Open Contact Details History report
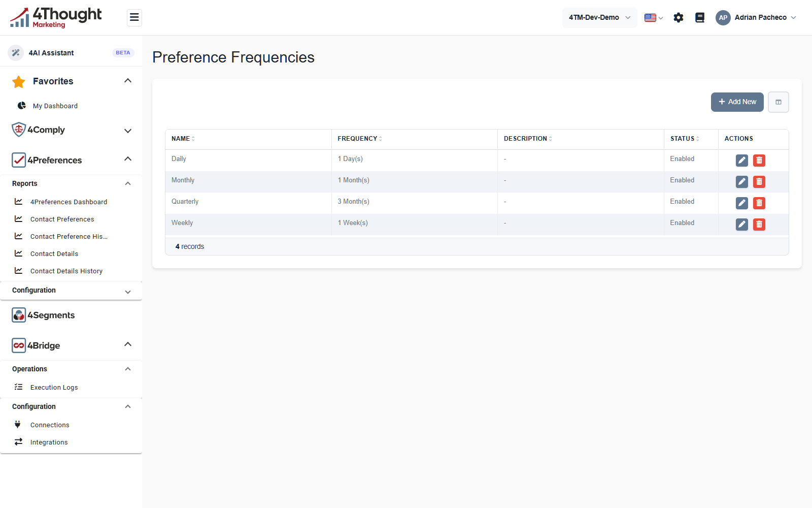812x508 pixels. (x=66, y=271)
